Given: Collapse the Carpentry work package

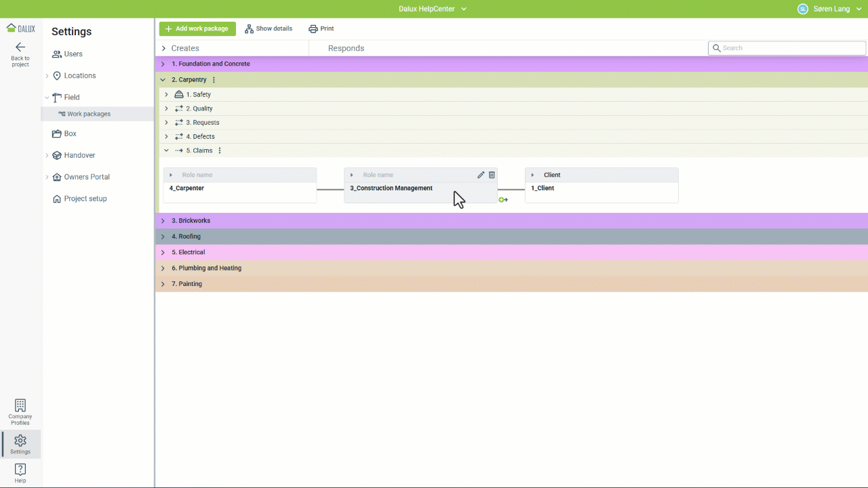Looking at the screenshot, I should tap(163, 80).
